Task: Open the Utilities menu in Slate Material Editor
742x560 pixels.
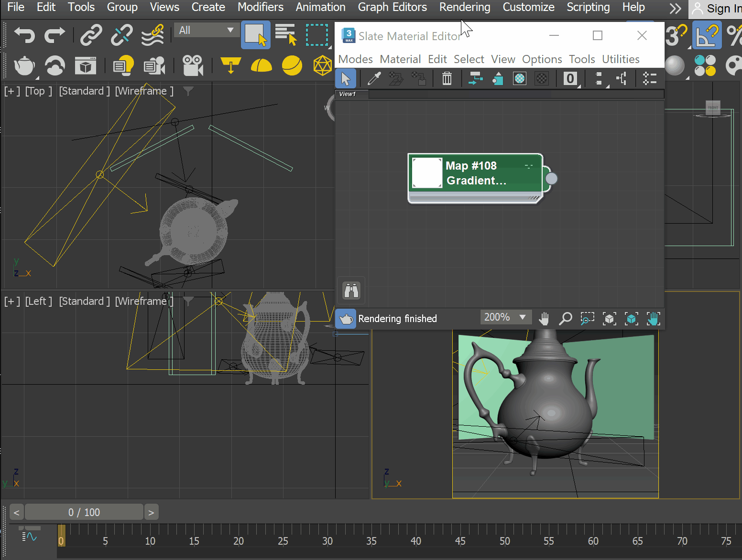Action: pyautogui.click(x=621, y=59)
